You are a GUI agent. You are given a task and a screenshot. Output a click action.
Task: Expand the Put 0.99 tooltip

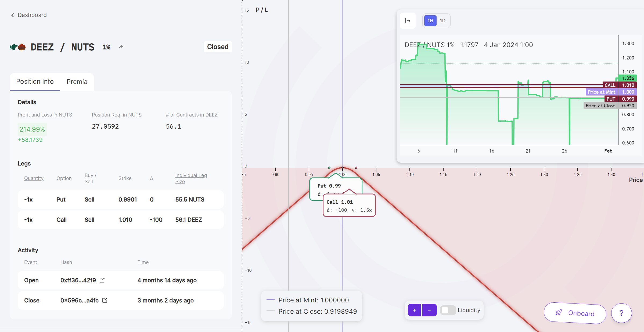329,186
